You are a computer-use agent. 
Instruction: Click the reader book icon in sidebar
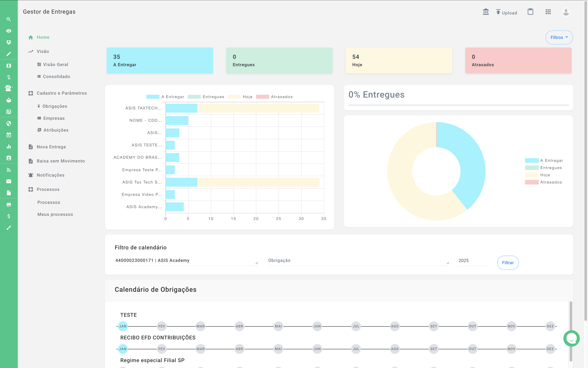pos(9,100)
